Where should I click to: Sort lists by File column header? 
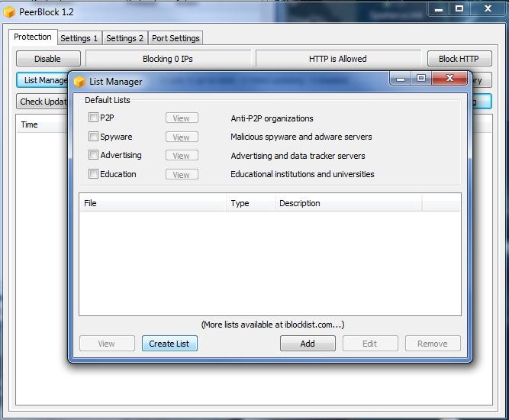pos(153,203)
